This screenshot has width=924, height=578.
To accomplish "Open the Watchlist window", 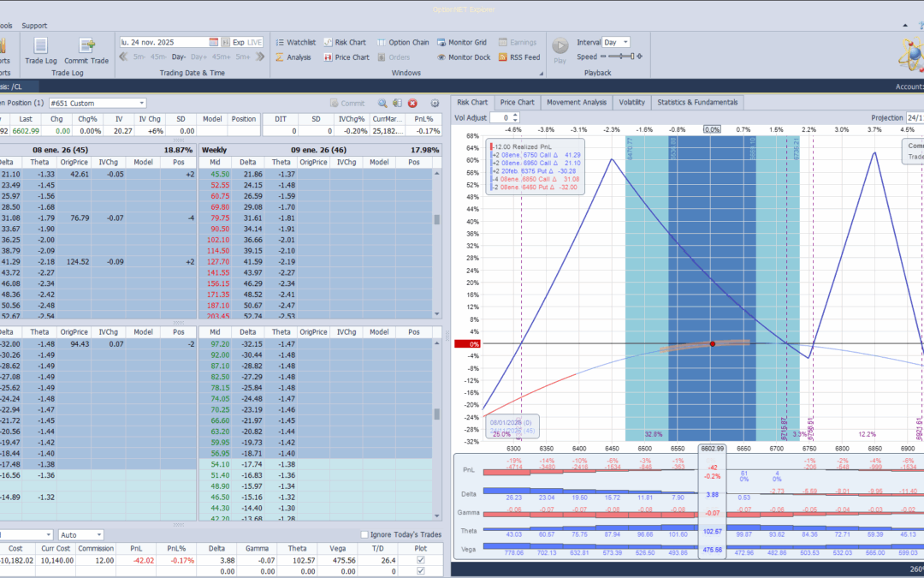I will coord(295,43).
